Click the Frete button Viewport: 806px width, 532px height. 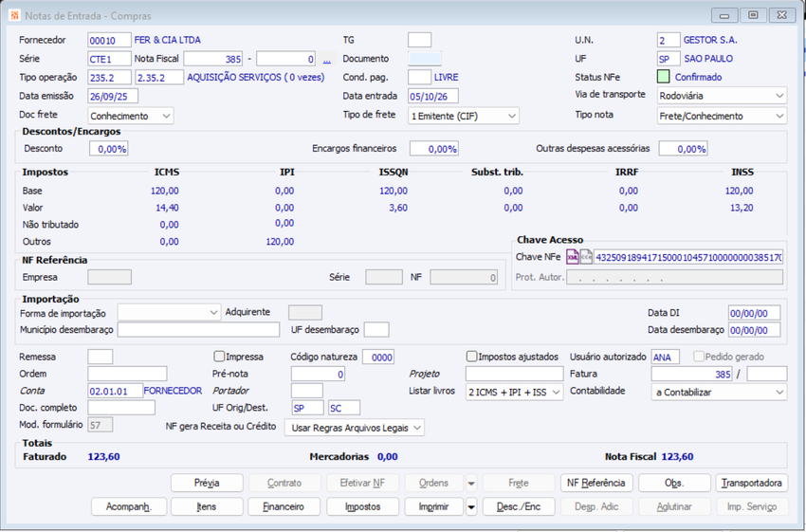[x=519, y=484]
